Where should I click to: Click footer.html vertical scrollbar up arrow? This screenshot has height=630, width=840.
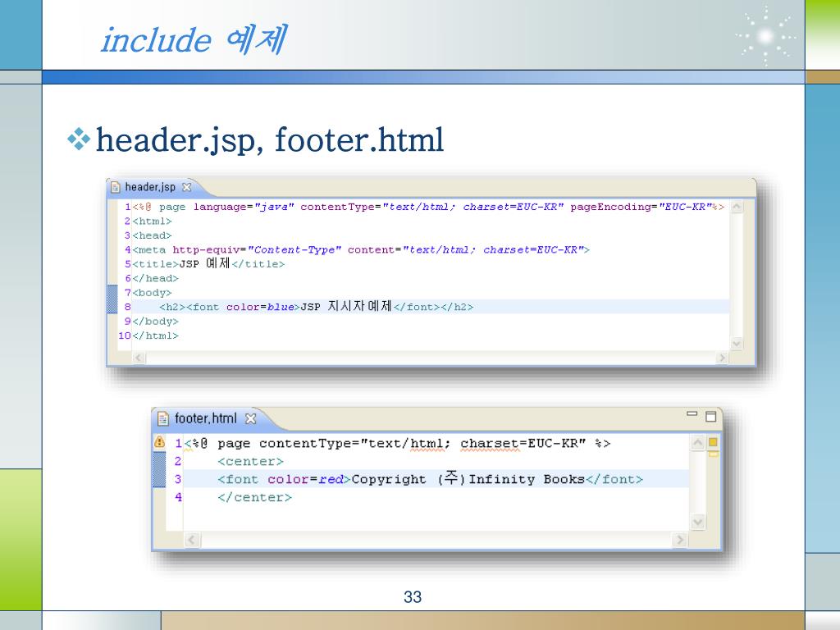pyautogui.click(x=697, y=442)
